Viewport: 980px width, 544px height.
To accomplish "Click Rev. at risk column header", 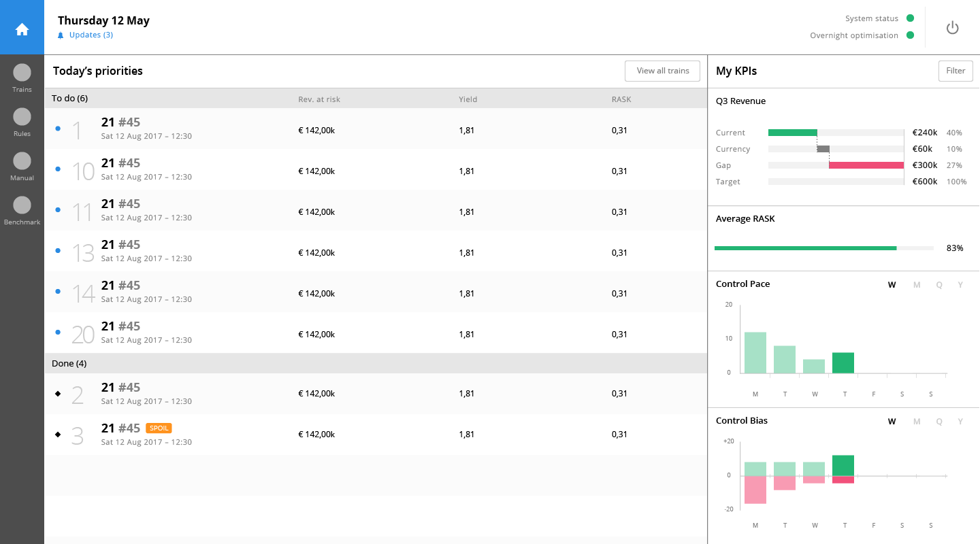I will pos(319,99).
